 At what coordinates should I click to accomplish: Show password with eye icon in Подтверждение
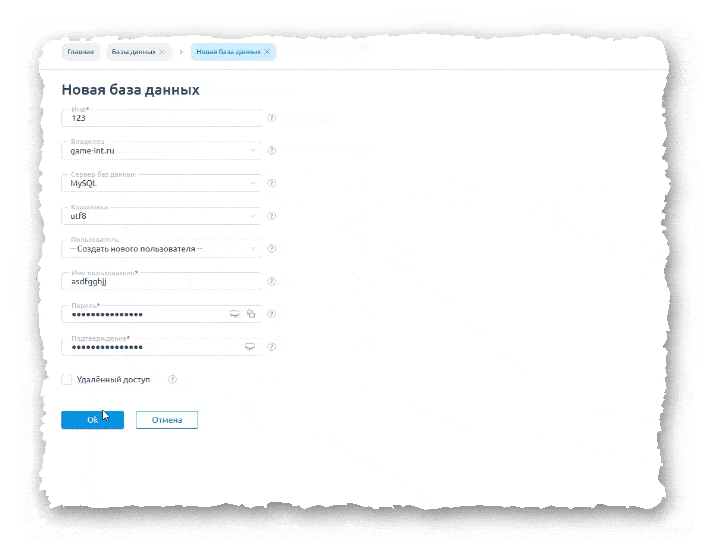[250, 347]
